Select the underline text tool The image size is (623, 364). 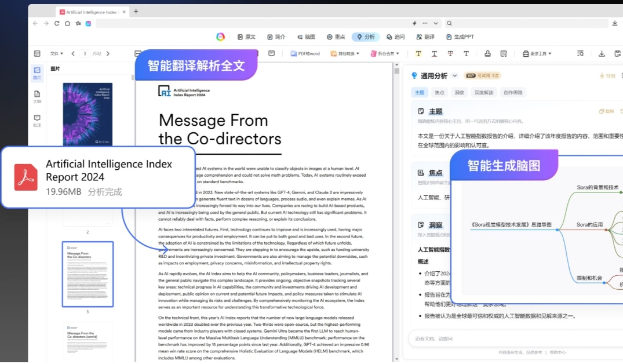coord(435,53)
